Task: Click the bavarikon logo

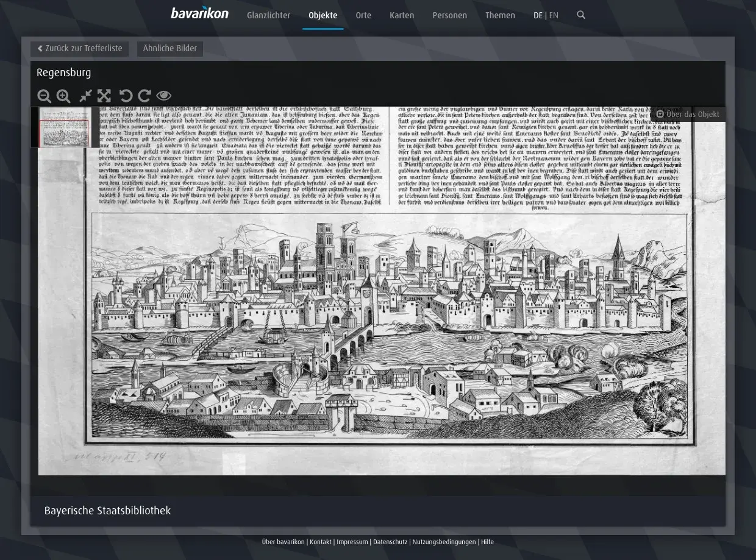Action: (199, 13)
